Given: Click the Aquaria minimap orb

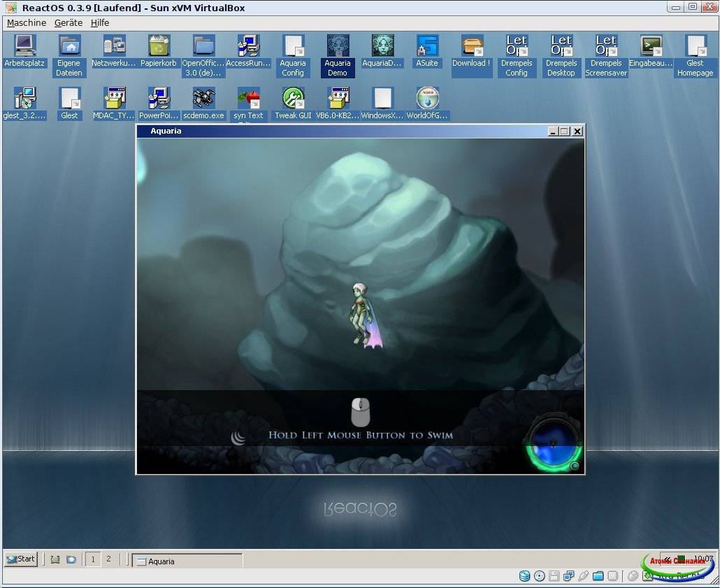Looking at the screenshot, I should click(x=553, y=443).
